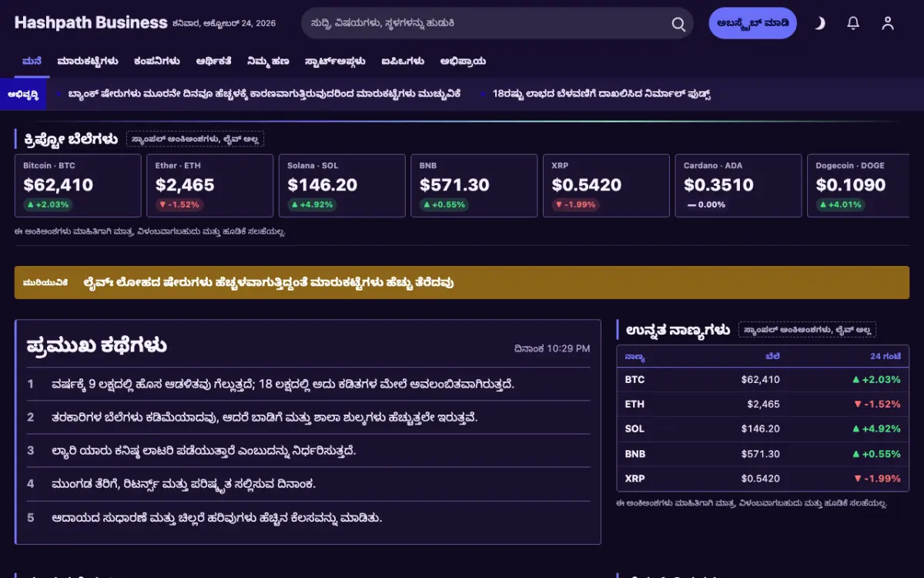Select the SOL row in coins table
Viewport: 924px width, 578px height.
click(x=762, y=428)
